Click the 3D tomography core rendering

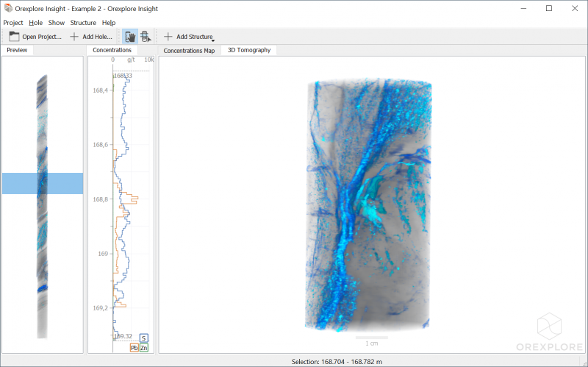pyautogui.click(x=369, y=206)
